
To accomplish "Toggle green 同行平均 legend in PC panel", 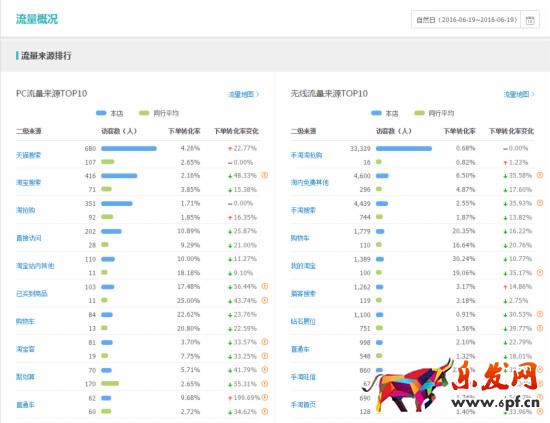I will pos(159,113).
